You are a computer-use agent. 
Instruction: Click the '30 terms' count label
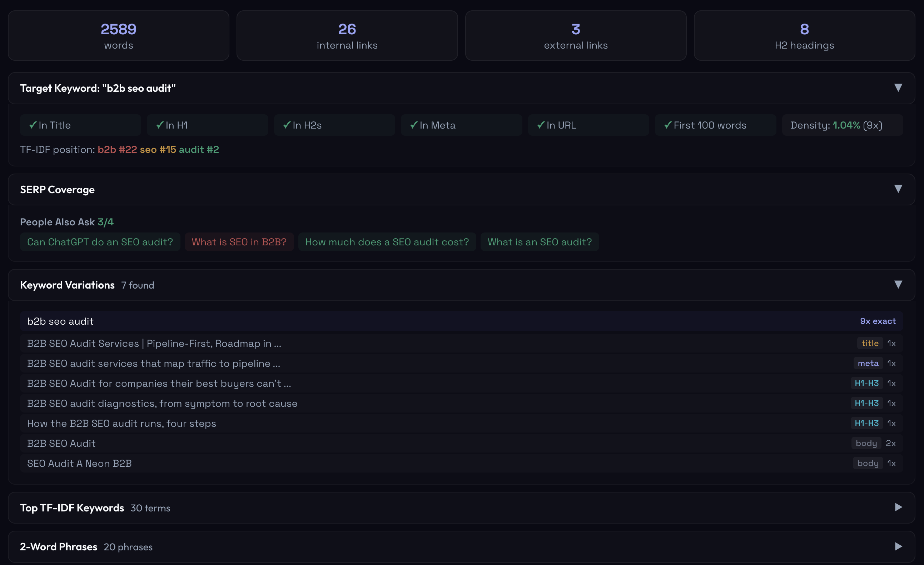pyautogui.click(x=150, y=508)
